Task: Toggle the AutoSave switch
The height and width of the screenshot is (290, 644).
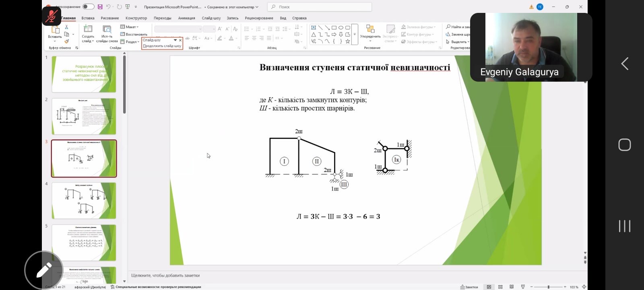Action: tap(88, 6)
